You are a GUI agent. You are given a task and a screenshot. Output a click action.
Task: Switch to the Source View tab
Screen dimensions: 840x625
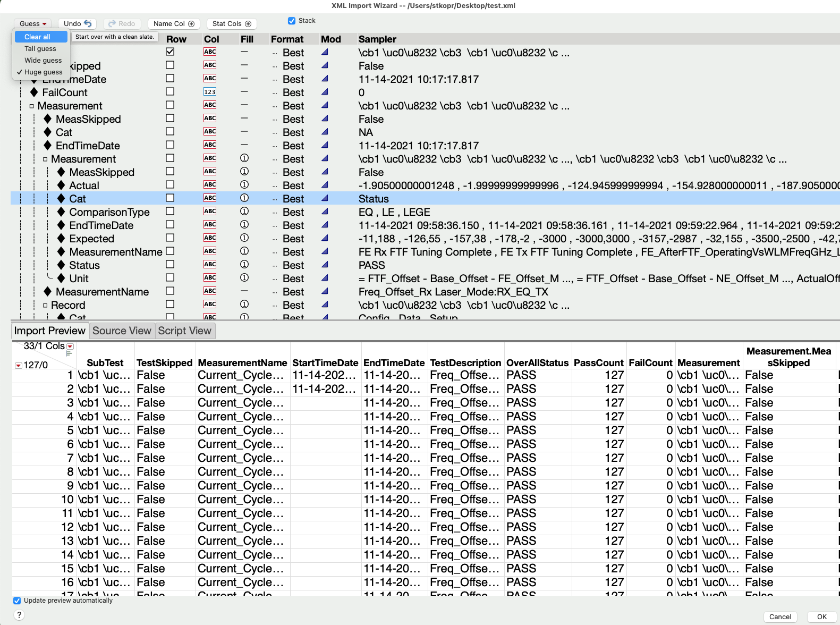click(x=122, y=331)
